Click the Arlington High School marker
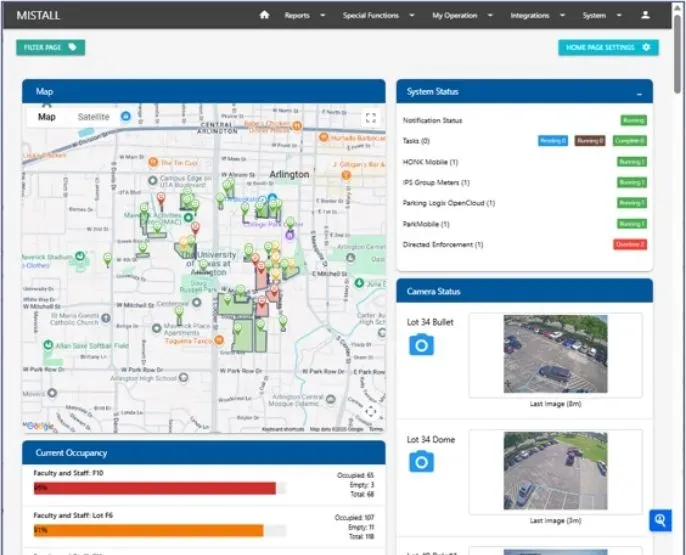The height and width of the screenshot is (555, 686). point(184,377)
